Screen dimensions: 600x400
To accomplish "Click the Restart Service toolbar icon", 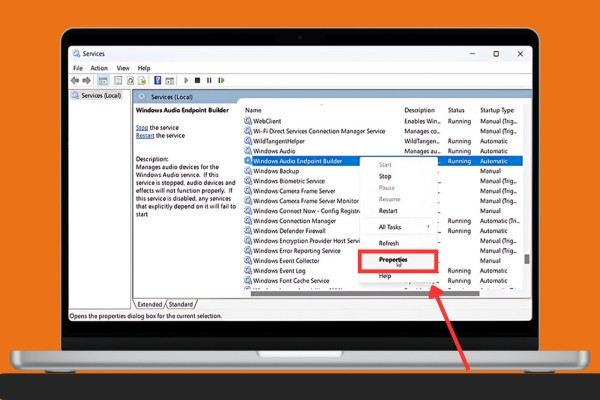I will [x=221, y=80].
